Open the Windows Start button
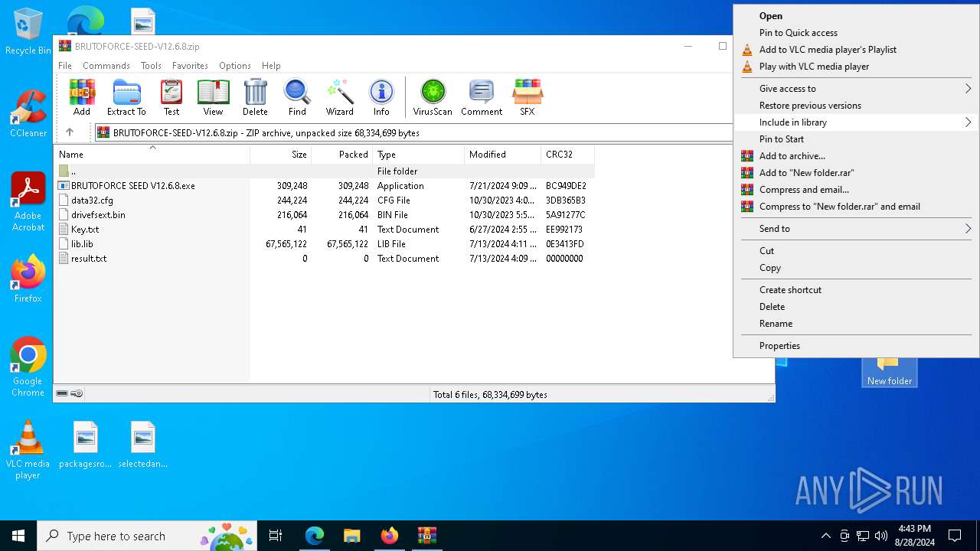The image size is (980, 551). coord(18,536)
